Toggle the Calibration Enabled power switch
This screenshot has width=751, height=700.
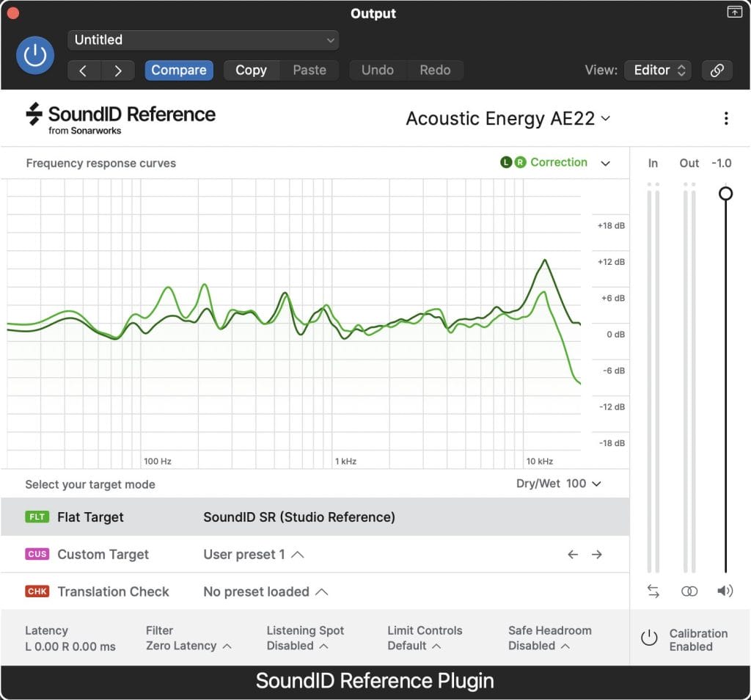(649, 638)
